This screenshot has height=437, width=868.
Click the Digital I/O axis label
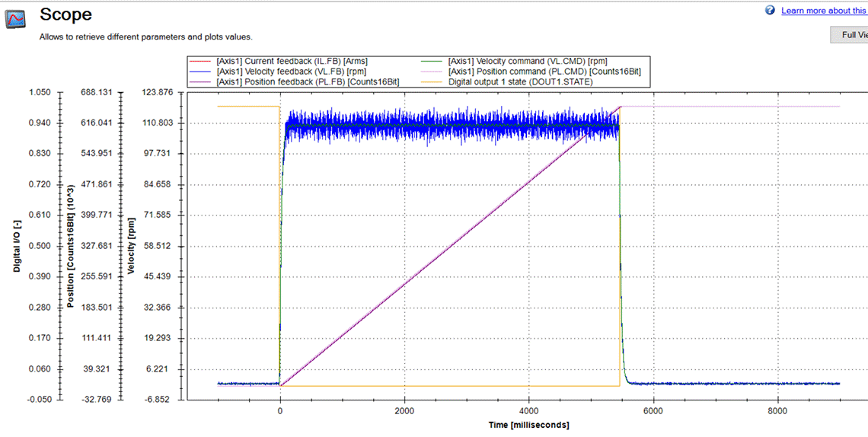pos(18,246)
